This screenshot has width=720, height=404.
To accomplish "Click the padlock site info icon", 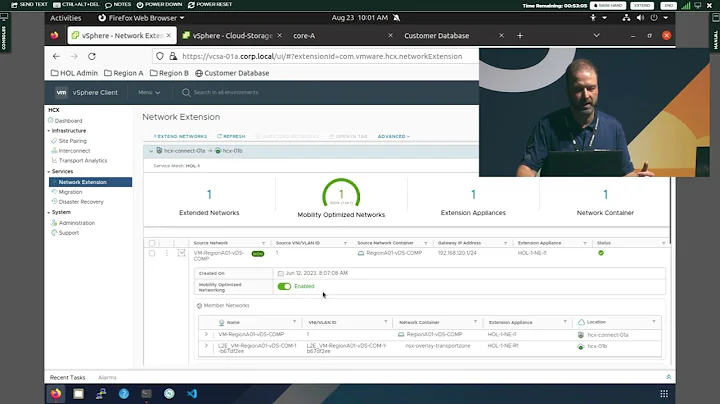I will [x=173, y=56].
